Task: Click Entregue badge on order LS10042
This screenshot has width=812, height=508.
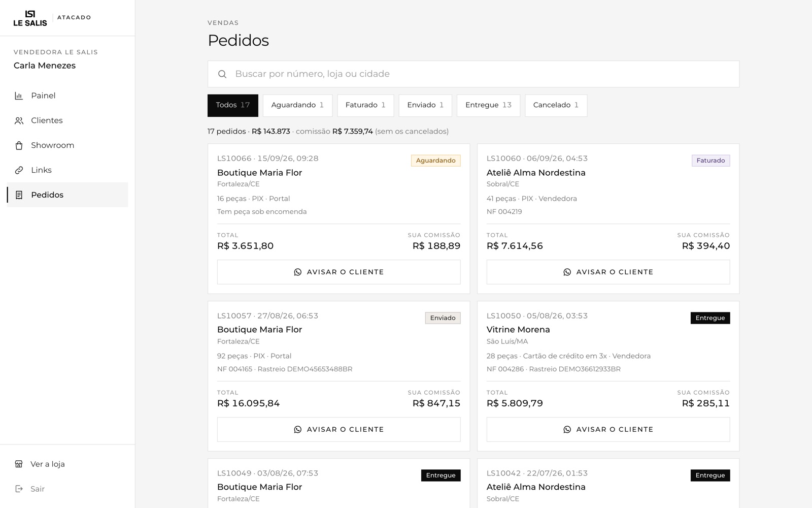Action: (x=710, y=475)
